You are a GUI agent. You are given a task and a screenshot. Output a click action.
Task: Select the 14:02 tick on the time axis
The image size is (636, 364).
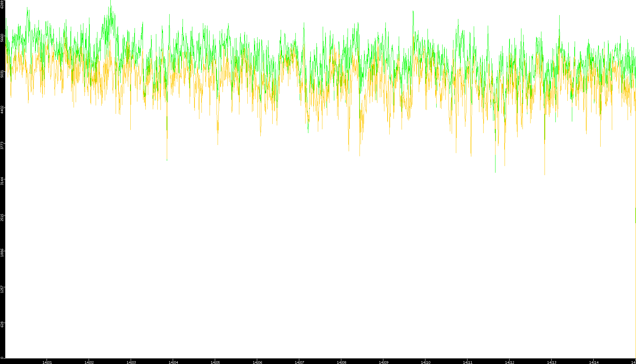coord(89,362)
